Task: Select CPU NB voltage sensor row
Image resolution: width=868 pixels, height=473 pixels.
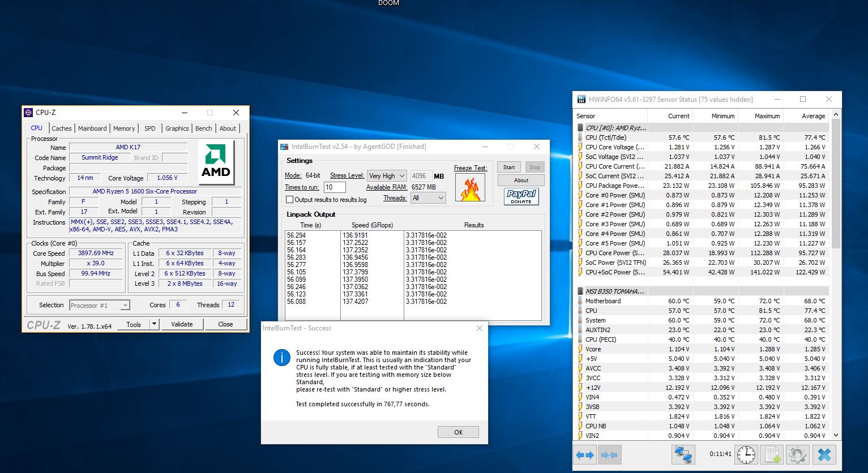Action: click(702, 426)
